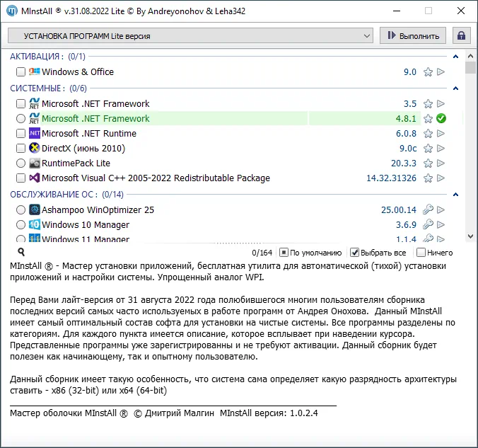Screen dimensions: 478x448
Task: Click play arrow for Windows 10 Manager
Action: [x=441, y=224]
